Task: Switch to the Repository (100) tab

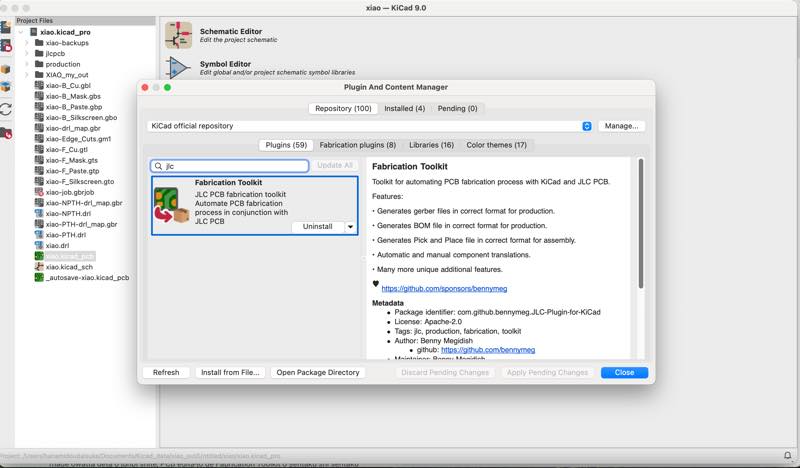Action: [x=343, y=109]
